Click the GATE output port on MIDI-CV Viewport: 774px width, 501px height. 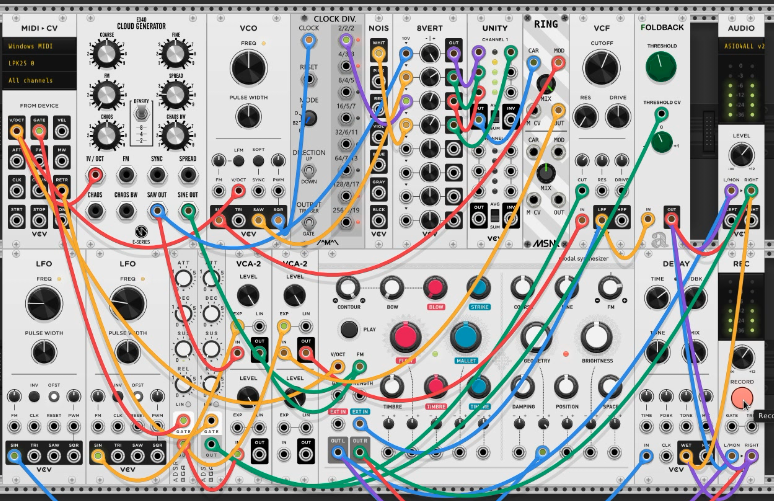click(x=39, y=131)
